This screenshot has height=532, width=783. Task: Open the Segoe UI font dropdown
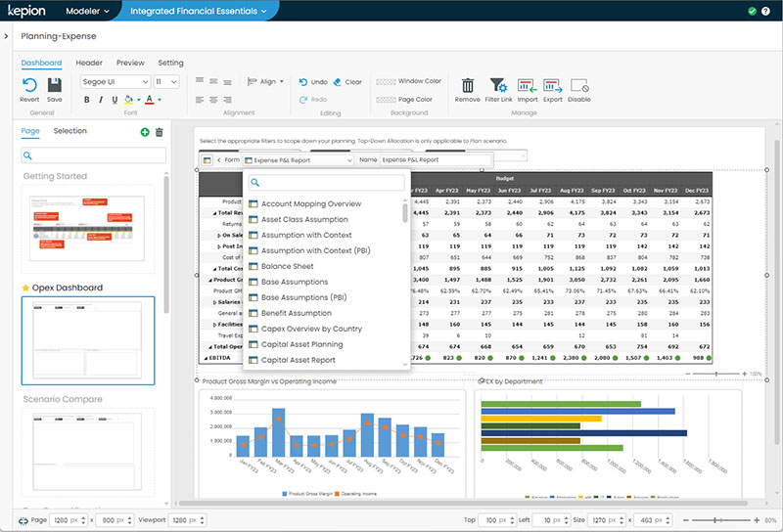click(115, 82)
